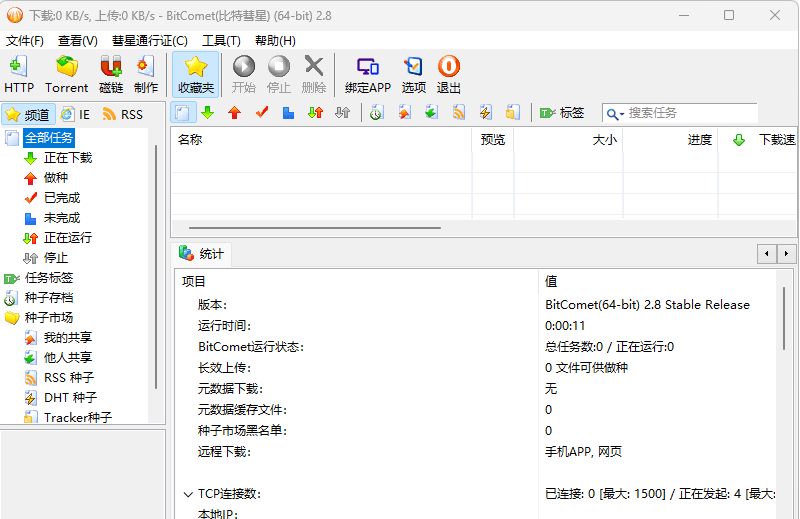The height and width of the screenshot is (519, 800).
Task: Select 做种 in the tree
Action: coord(56,178)
